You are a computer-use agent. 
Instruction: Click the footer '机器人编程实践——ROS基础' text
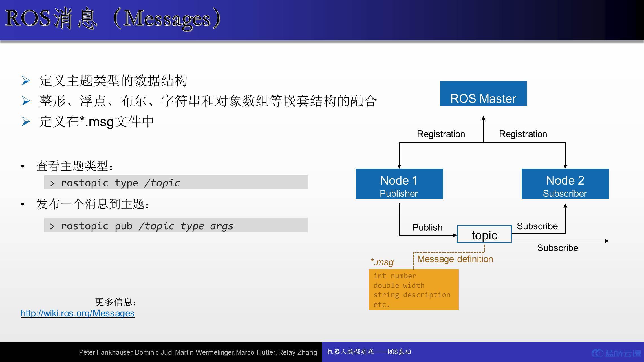(369, 352)
